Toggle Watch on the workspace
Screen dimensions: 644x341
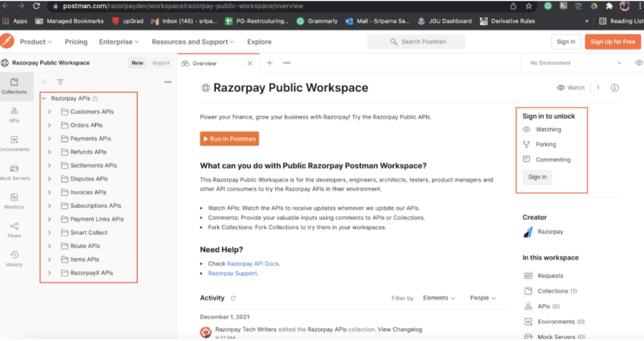(570, 88)
